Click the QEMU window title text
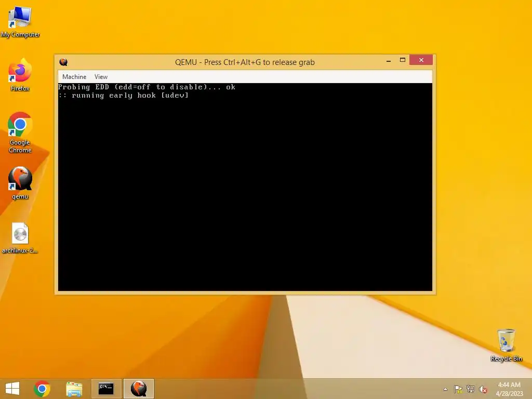The width and height of the screenshot is (532, 399). [245, 62]
